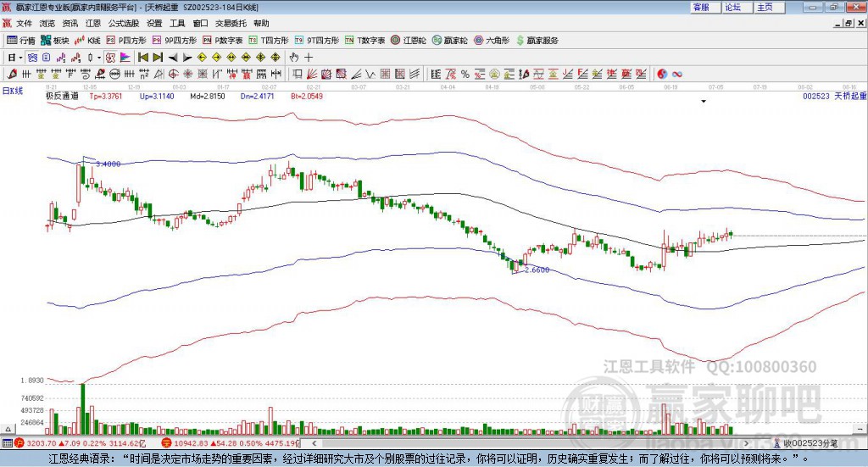
Task: Select the spiral drawing tool
Action: click(x=86, y=74)
